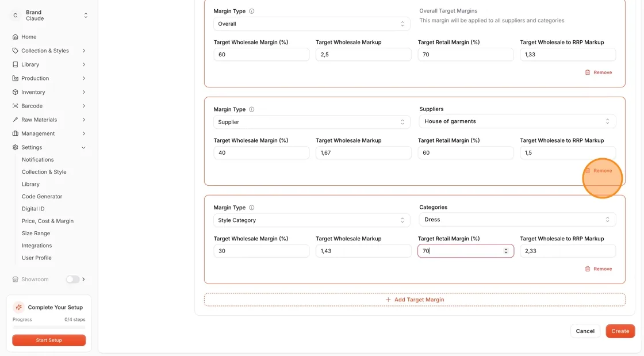644x356 pixels.
Task: Open the Supplier Margin Type dropdown
Action: (x=312, y=122)
